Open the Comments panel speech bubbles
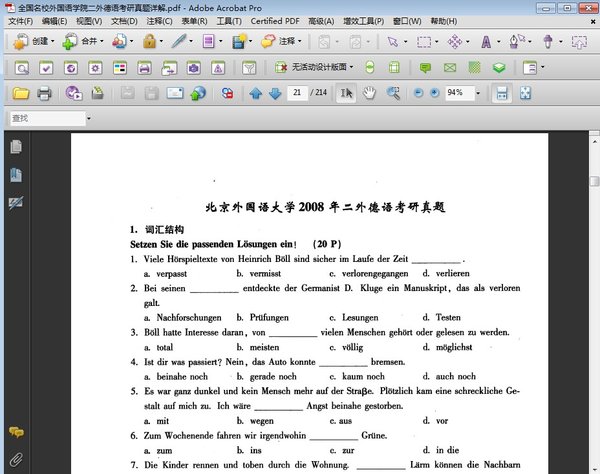 pyautogui.click(x=16, y=432)
